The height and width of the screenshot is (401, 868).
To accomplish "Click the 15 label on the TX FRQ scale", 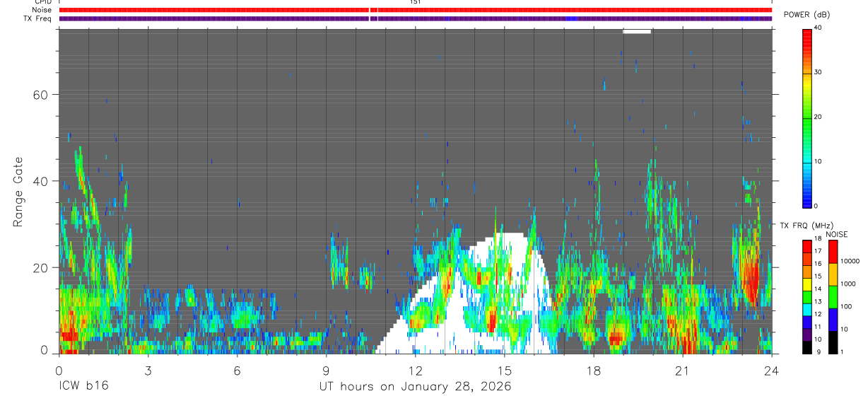I will 818,277.
